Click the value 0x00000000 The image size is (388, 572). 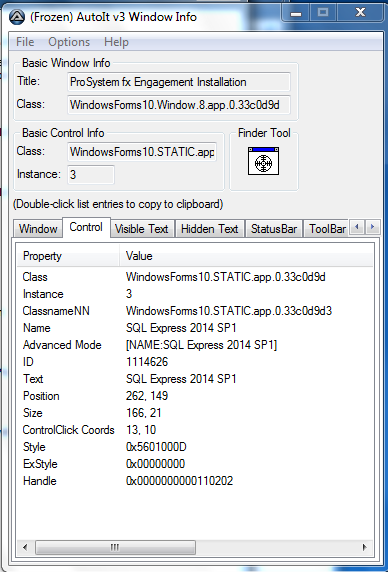tap(155, 464)
